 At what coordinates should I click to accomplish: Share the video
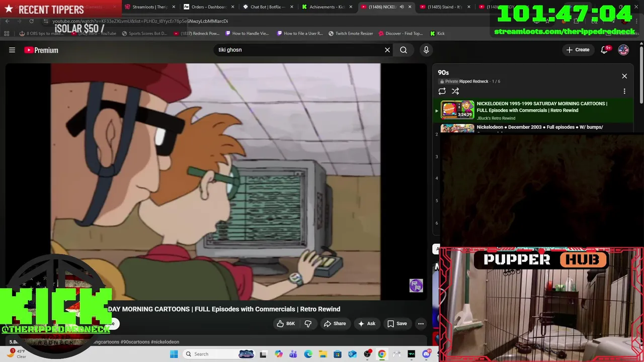pos(335,323)
